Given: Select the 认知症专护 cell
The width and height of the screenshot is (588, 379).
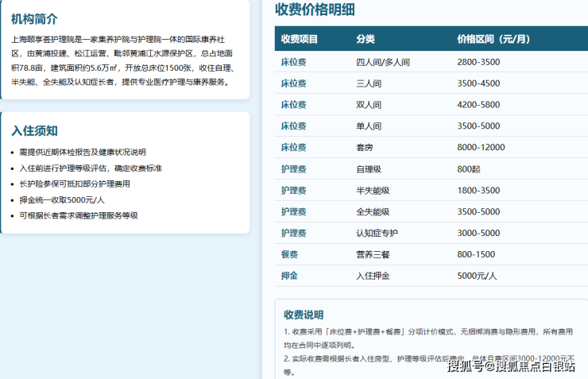Looking at the screenshot, I should tap(377, 233).
